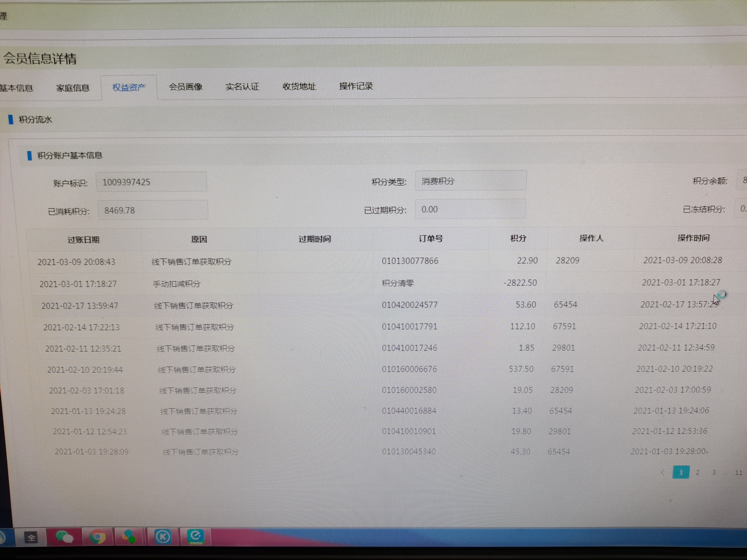The height and width of the screenshot is (560, 747).
Task: Open the 收货地址 tab
Action: click(x=299, y=86)
